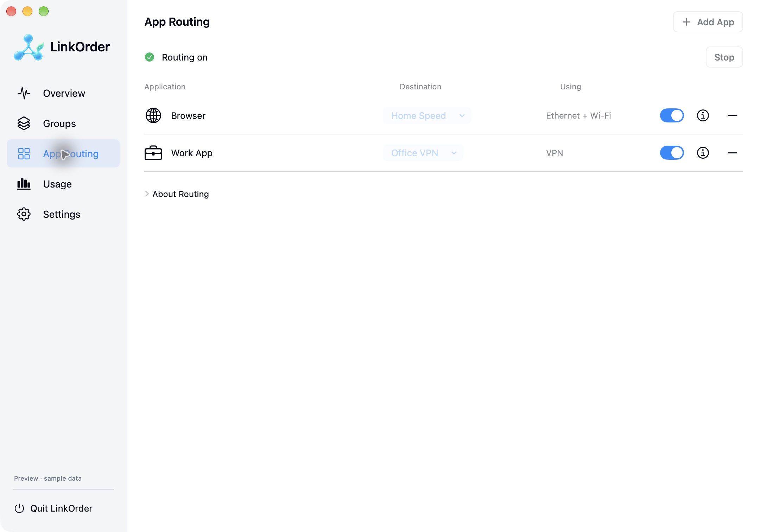The image size is (760, 532).
Task: Remove the Browser routing rule
Action: point(732,115)
